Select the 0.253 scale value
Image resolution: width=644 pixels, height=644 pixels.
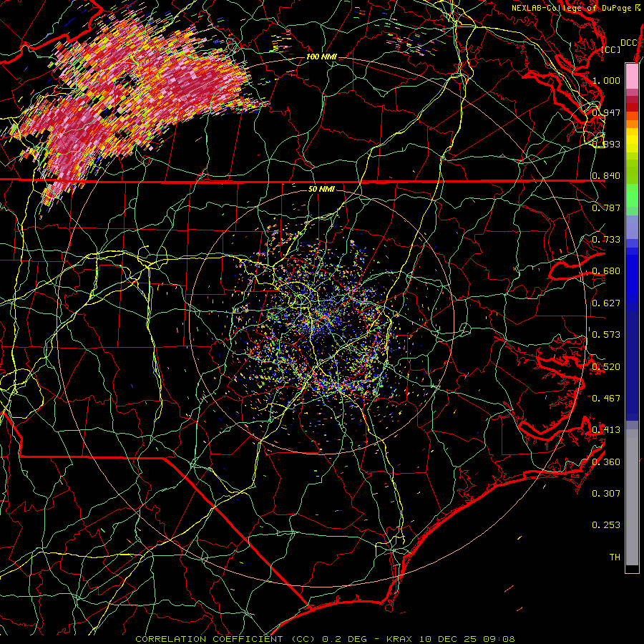(x=606, y=525)
